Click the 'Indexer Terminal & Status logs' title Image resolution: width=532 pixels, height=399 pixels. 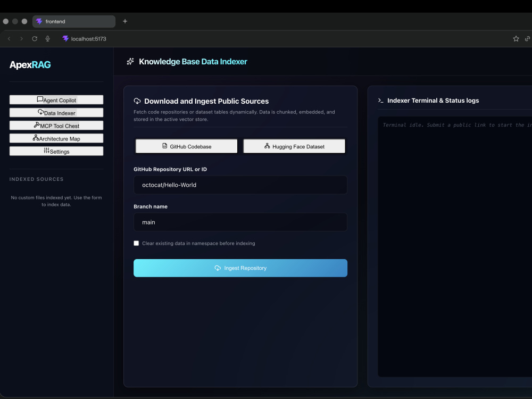click(x=433, y=101)
